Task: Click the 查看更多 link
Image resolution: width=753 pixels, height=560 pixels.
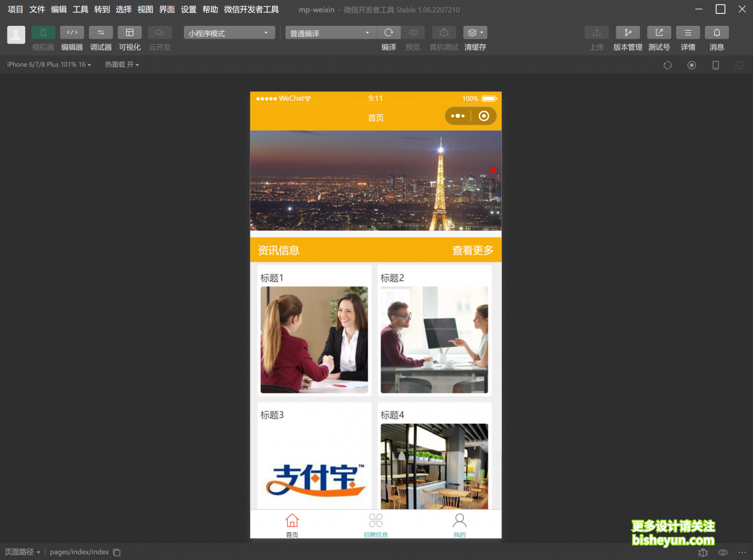Action: (472, 250)
